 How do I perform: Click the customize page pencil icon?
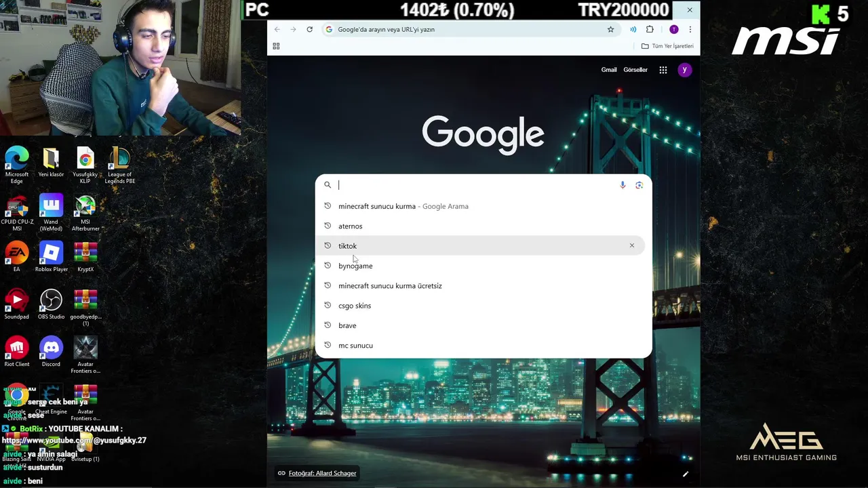point(685,474)
